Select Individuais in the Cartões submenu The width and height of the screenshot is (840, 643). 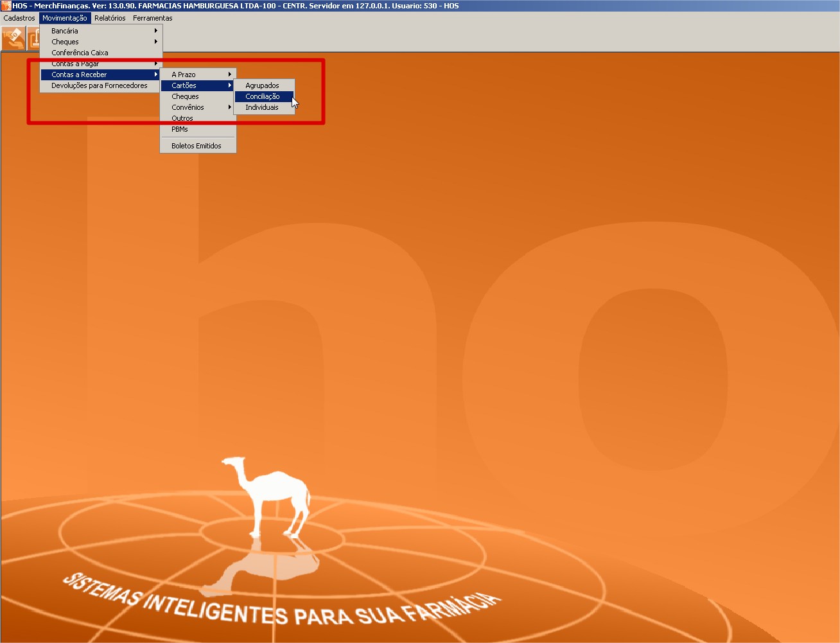click(x=262, y=107)
